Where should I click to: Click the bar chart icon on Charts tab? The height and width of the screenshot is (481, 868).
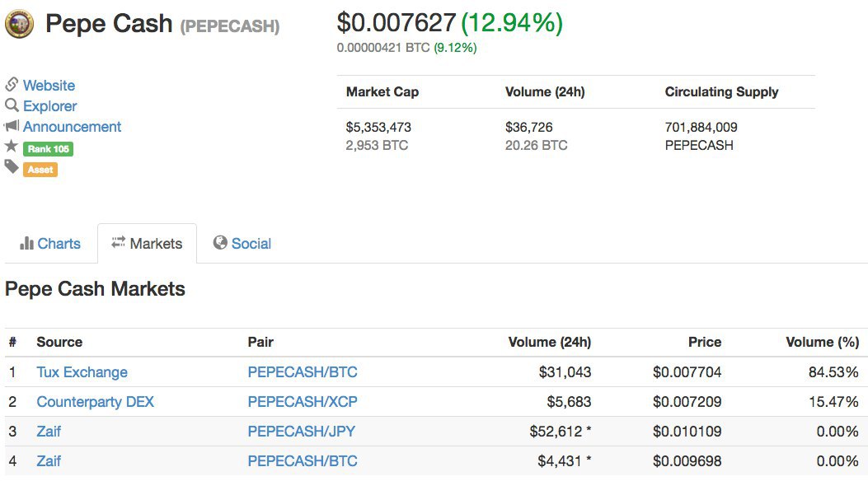click(26, 243)
